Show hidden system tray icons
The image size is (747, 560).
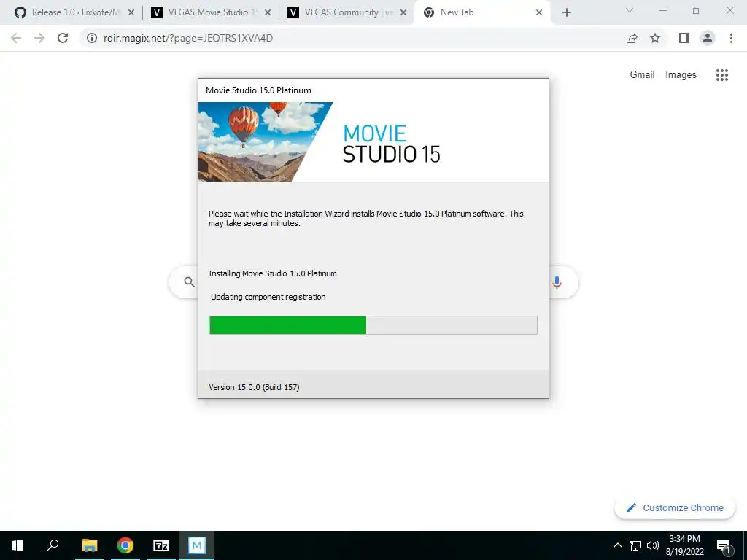pyautogui.click(x=617, y=545)
